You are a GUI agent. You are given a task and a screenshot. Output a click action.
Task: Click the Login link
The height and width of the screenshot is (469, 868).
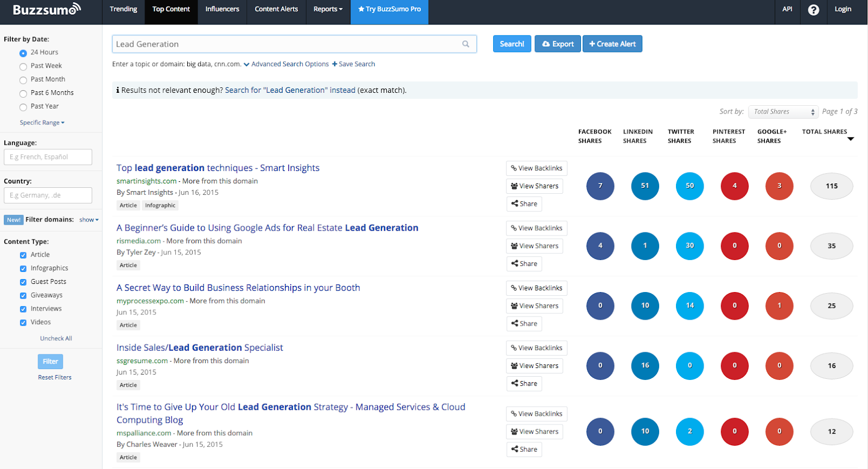pyautogui.click(x=843, y=9)
